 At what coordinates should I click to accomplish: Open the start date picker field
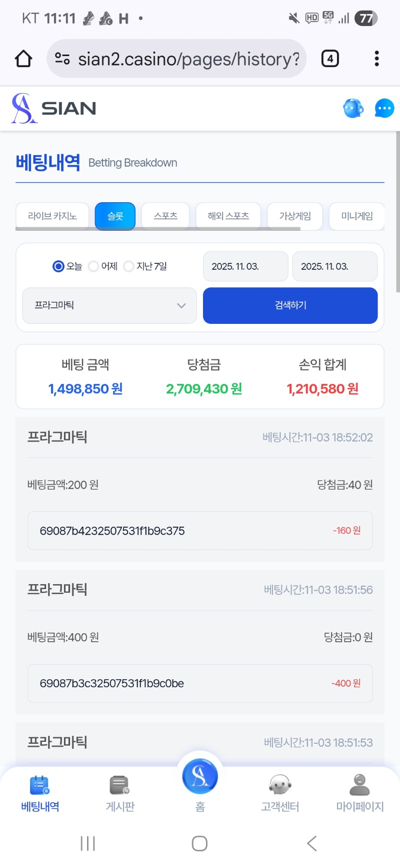245,266
